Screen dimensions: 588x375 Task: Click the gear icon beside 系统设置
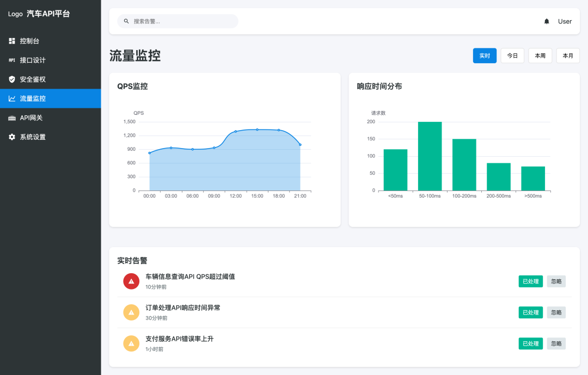12,137
